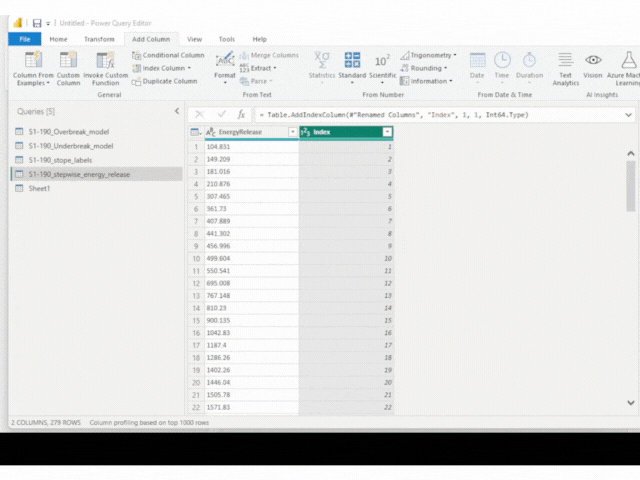
Task: Open Index column filter dropdown
Action: click(x=387, y=132)
